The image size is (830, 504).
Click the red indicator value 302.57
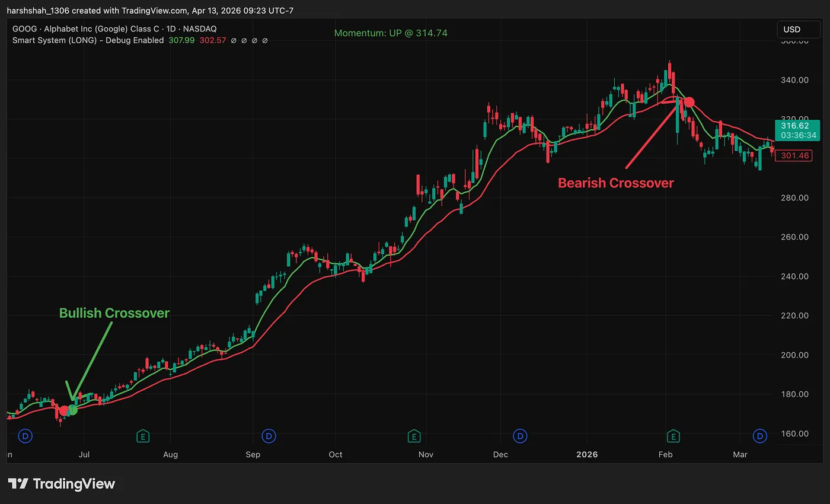pos(213,40)
